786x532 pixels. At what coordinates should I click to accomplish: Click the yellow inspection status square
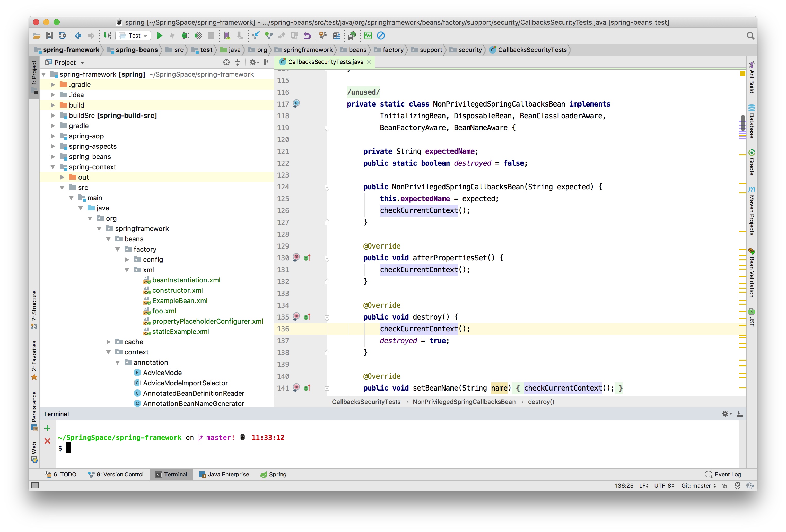(743, 73)
